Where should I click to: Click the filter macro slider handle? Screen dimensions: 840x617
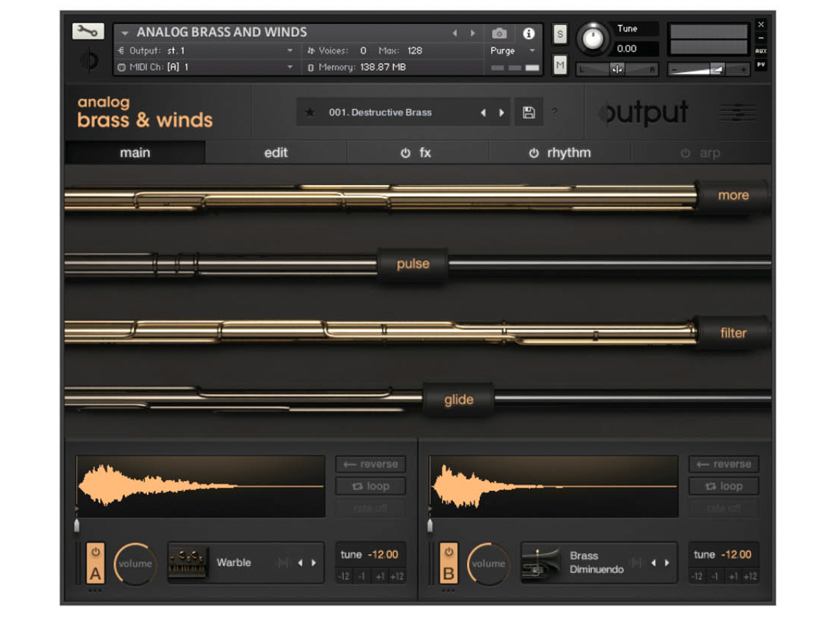(733, 333)
